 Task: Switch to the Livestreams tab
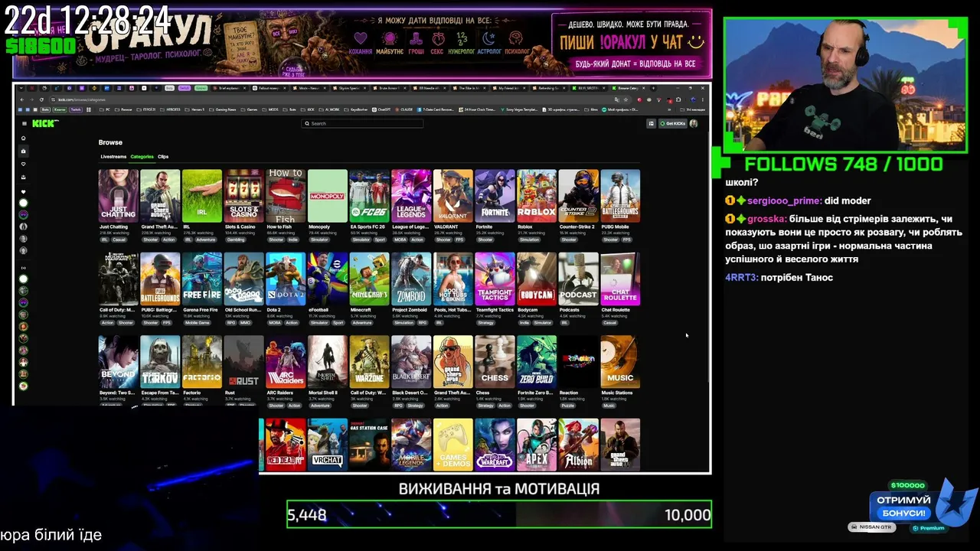pos(113,157)
